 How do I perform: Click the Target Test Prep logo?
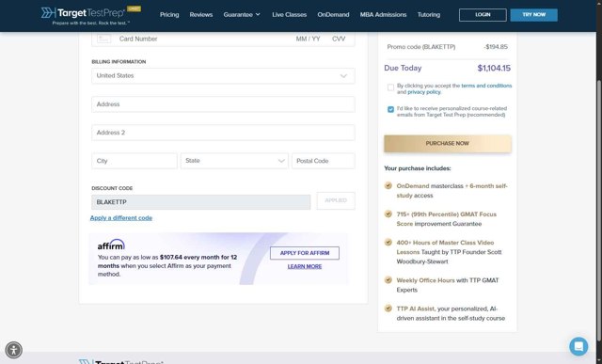click(90, 15)
